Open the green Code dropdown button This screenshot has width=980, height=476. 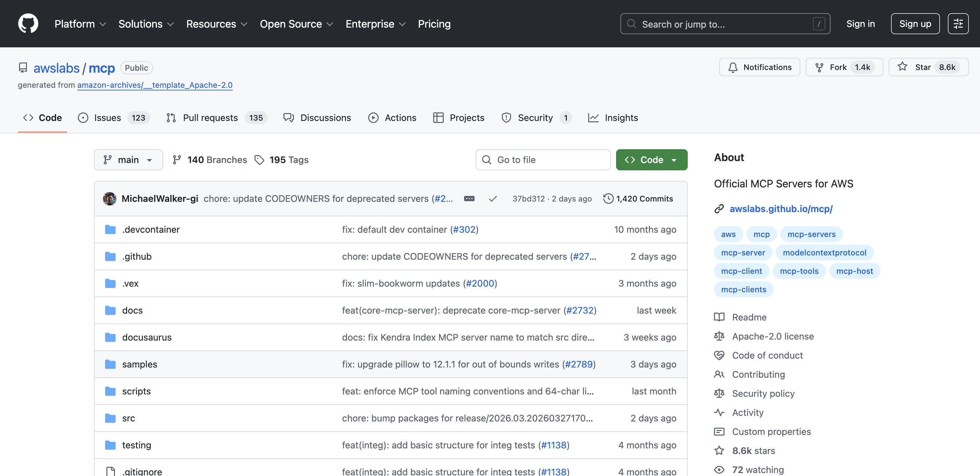[x=651, y=159]
